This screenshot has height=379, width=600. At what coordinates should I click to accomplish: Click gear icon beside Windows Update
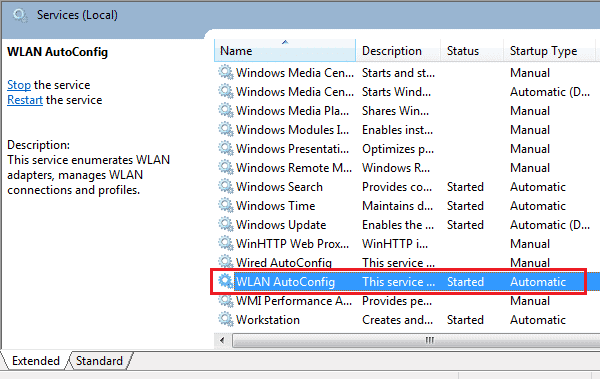226,224
